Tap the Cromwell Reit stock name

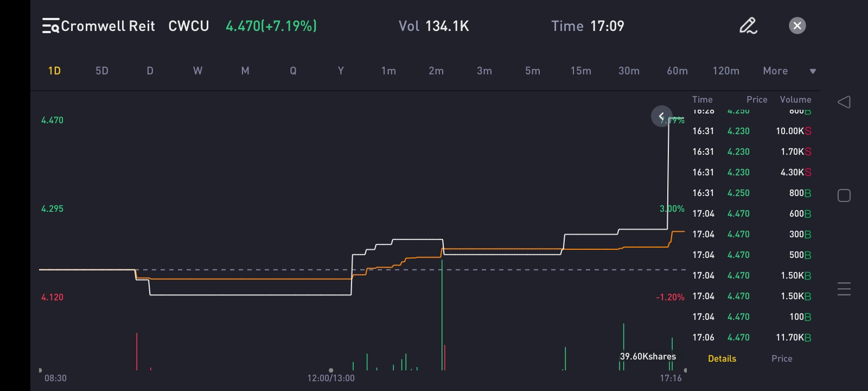coord(108,26)
